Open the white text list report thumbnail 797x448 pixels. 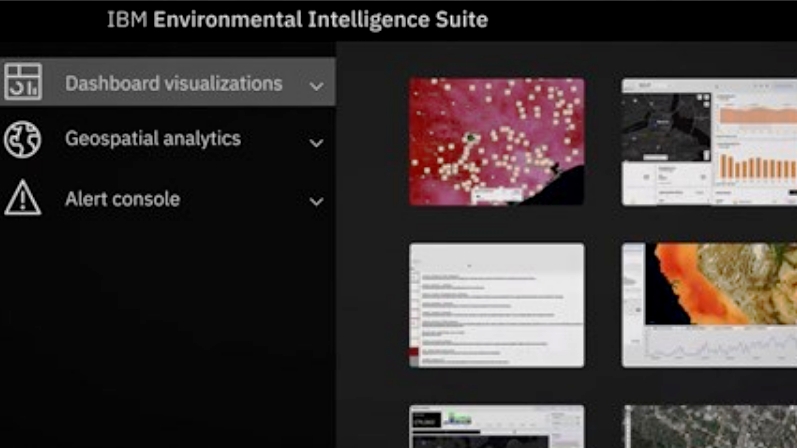click(x=496, y=304)
